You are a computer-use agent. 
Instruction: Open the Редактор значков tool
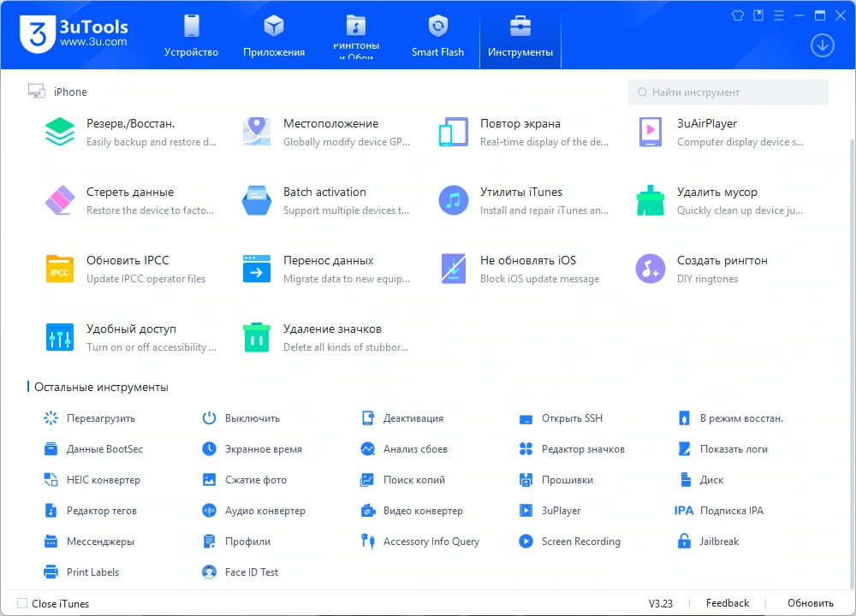572,449
